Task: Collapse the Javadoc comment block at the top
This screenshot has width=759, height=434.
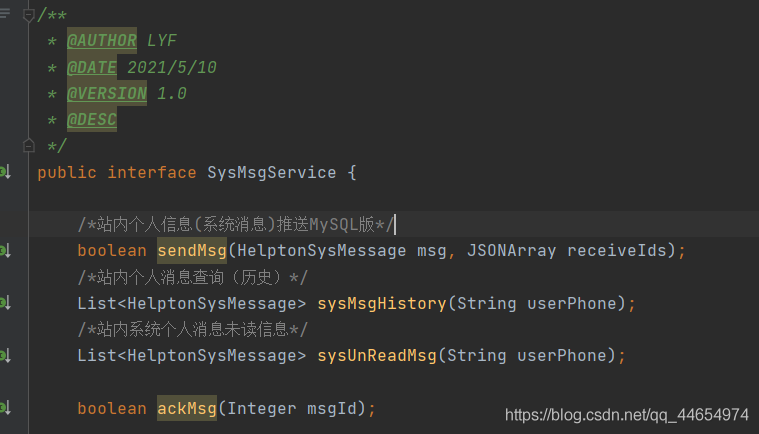Action: point(29,14)
